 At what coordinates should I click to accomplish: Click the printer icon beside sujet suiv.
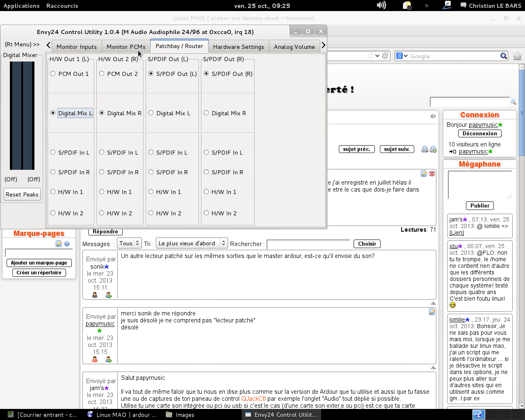[425, 149]
